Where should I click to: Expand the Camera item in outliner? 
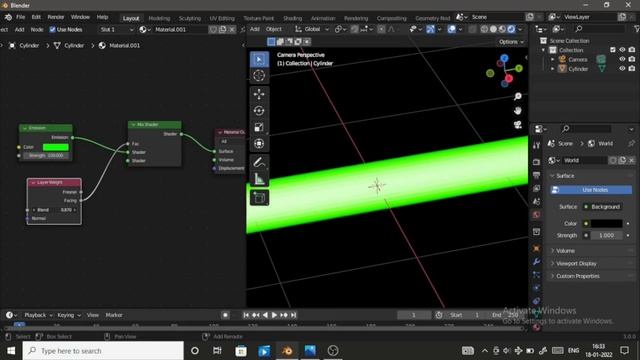553,60
